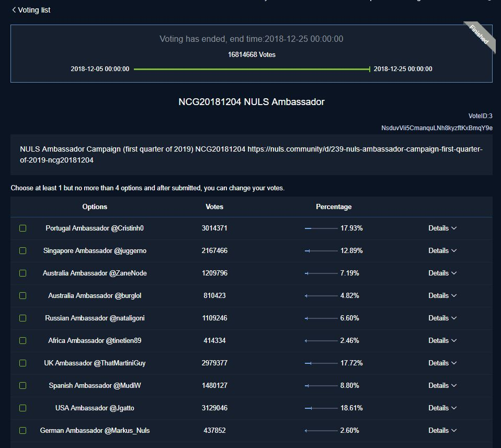Click the 7.19% percentage value
Viewport: 501px width, 448px height.
(349, 273)
